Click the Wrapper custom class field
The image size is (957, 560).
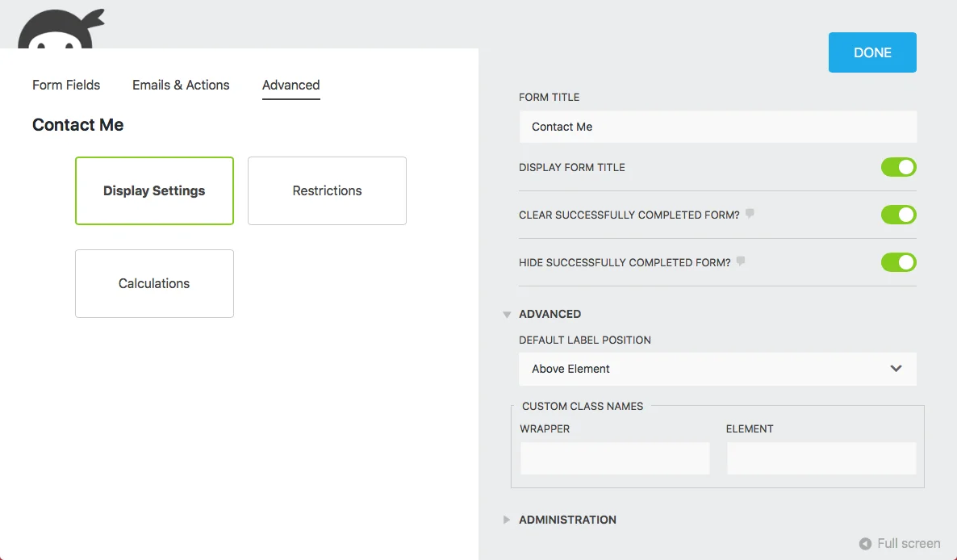click(x=615, y=458)
